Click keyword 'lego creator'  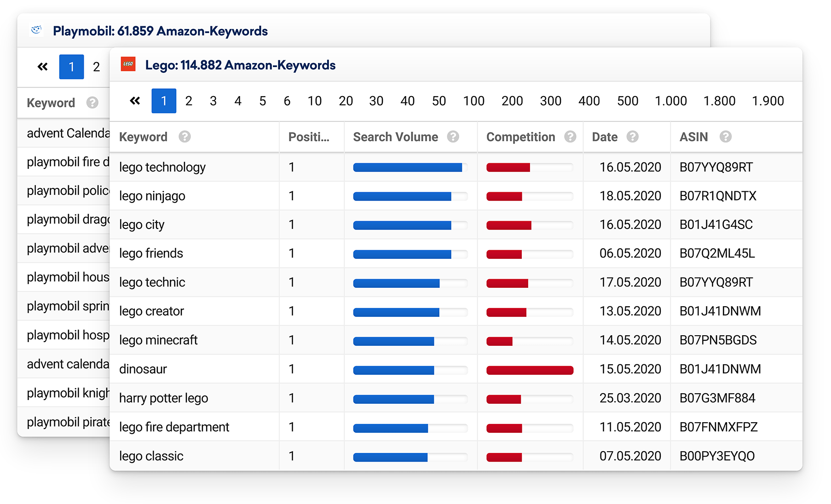tap(151, 311)
